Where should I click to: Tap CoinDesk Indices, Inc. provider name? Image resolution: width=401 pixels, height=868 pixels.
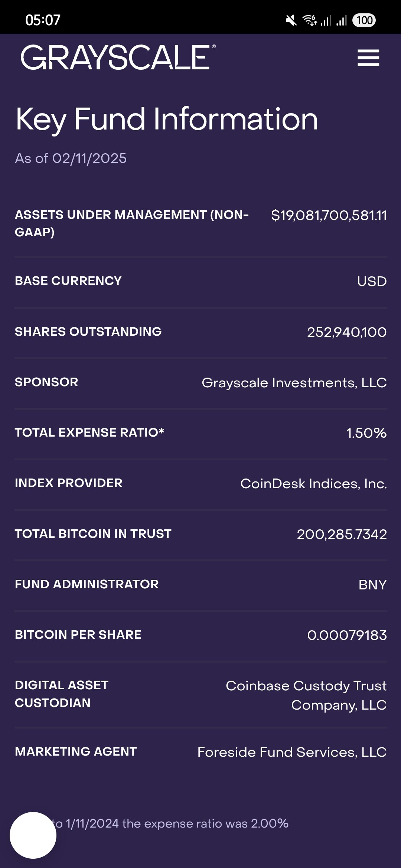pos(313,484)
